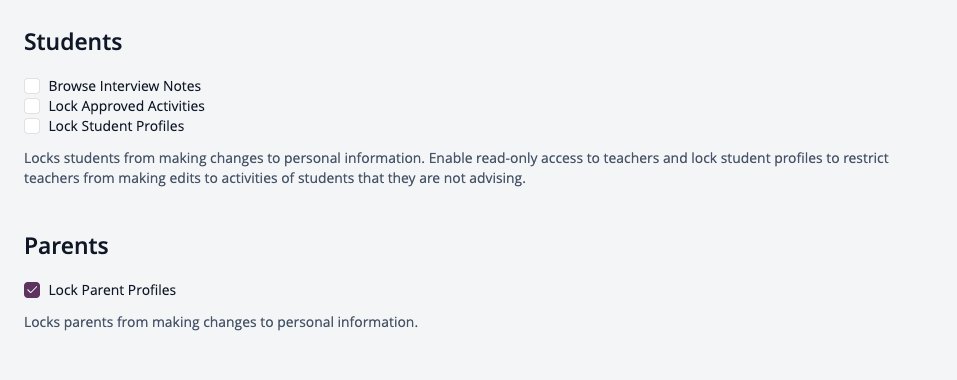957x380 pixels.
Task: Click the Students section heading
Action: pyautogui.click(x=73, y=42)
